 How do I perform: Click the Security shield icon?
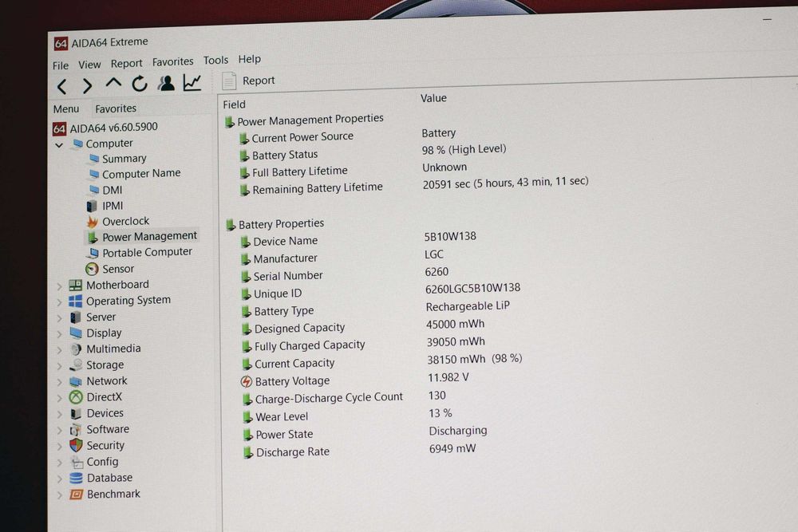pos(77,446)
